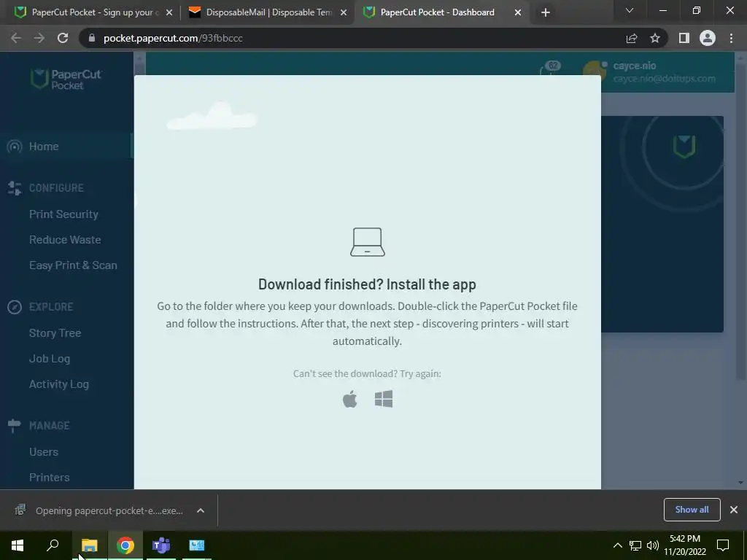Click the Apple download icon
This screenshot has width=747, height=560.
(x=349, y=399)
